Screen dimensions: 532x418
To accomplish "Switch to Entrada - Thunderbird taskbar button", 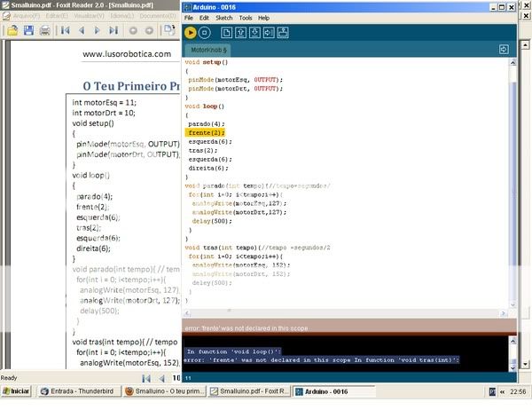I will (x=79, y=391).
